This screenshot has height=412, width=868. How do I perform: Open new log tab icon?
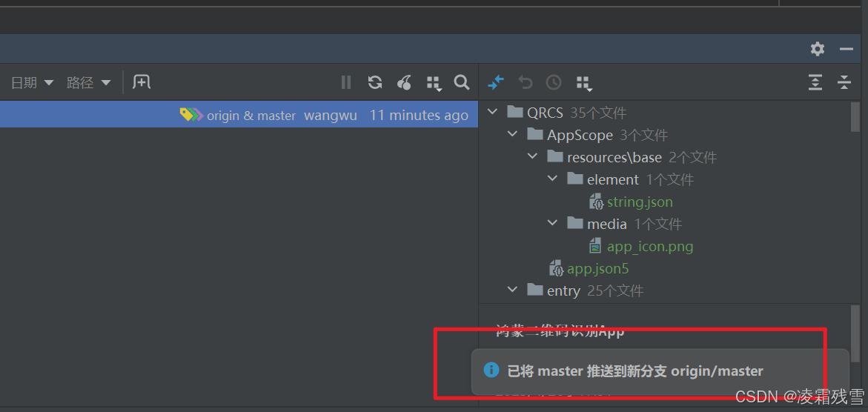(142, 82)
